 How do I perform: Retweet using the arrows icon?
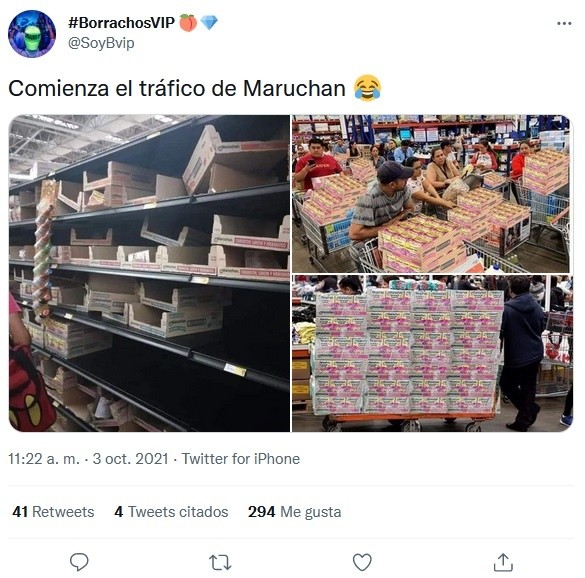[x=220, y=562]
